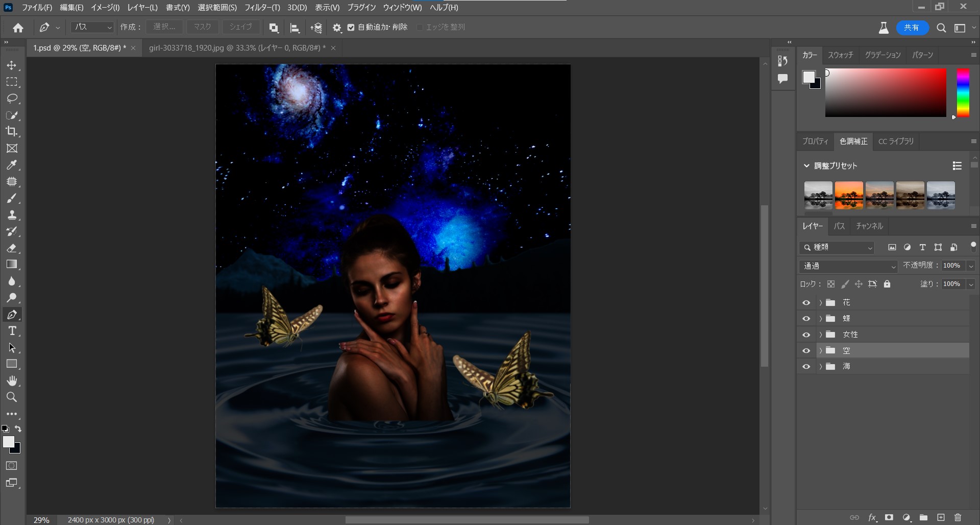The image size is (980, 525).
Task: Hide the 蝶 layer group
Action: pos(806,319)
